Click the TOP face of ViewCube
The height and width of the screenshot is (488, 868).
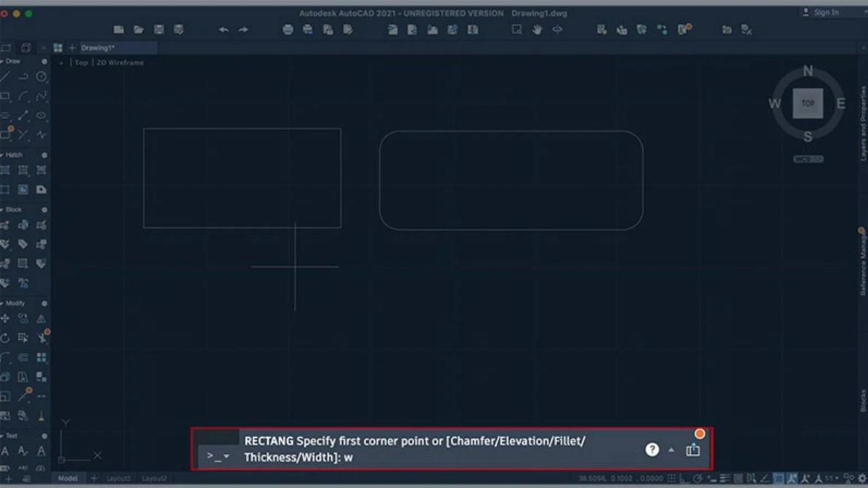click(x=808, y=103)
